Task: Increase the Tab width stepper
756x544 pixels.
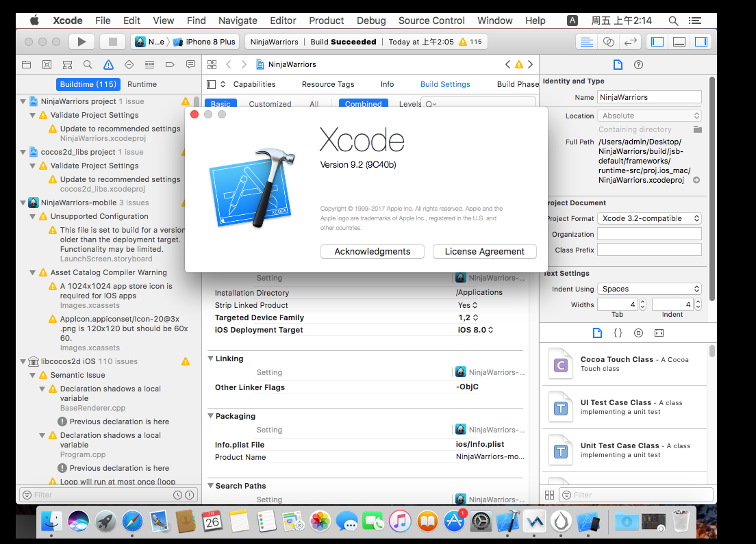Action: (x=642, y=302)
